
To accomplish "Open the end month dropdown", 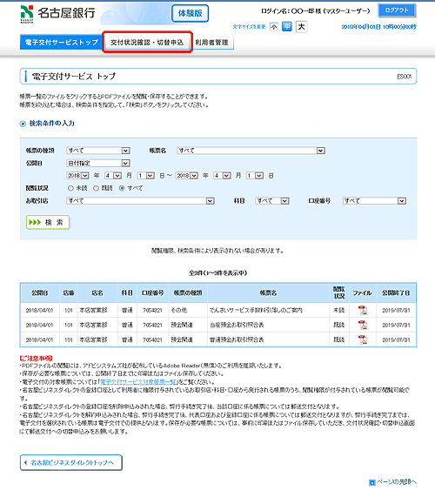I will 223,176.
